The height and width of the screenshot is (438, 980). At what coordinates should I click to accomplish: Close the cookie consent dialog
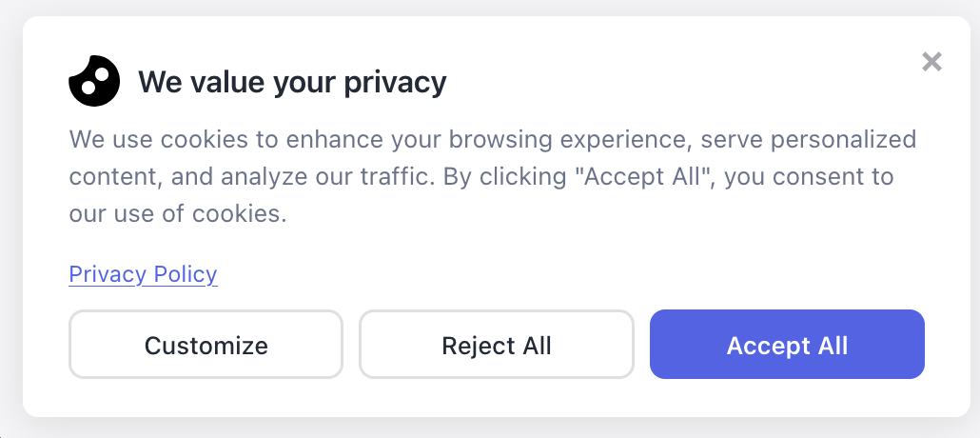931,61
